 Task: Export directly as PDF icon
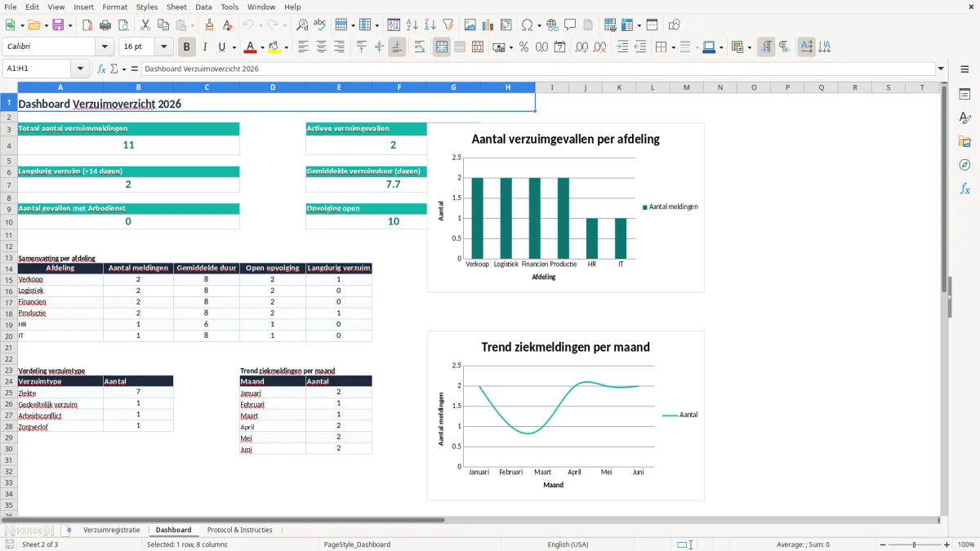[87, 25]
